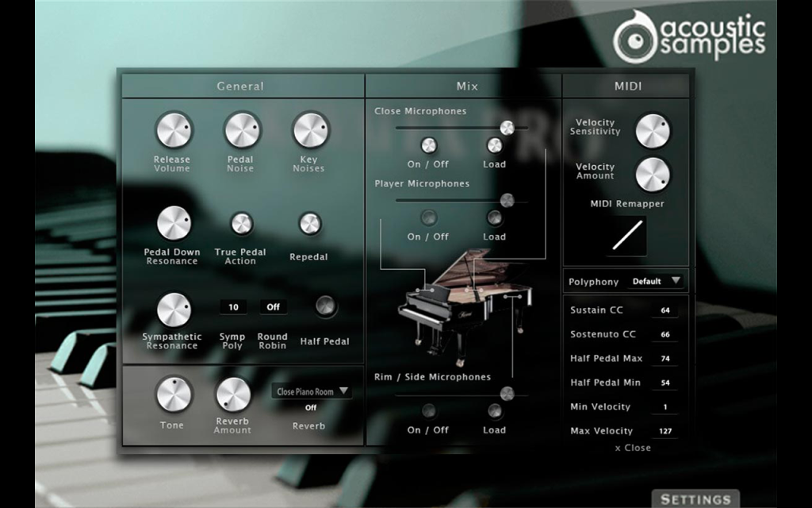Toggle Close Microphones On / Off button

(x=428, y=146)
